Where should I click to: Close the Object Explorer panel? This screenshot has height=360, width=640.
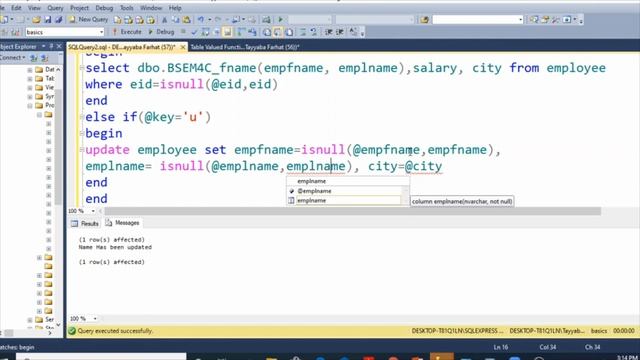click(x=59, y=47)
